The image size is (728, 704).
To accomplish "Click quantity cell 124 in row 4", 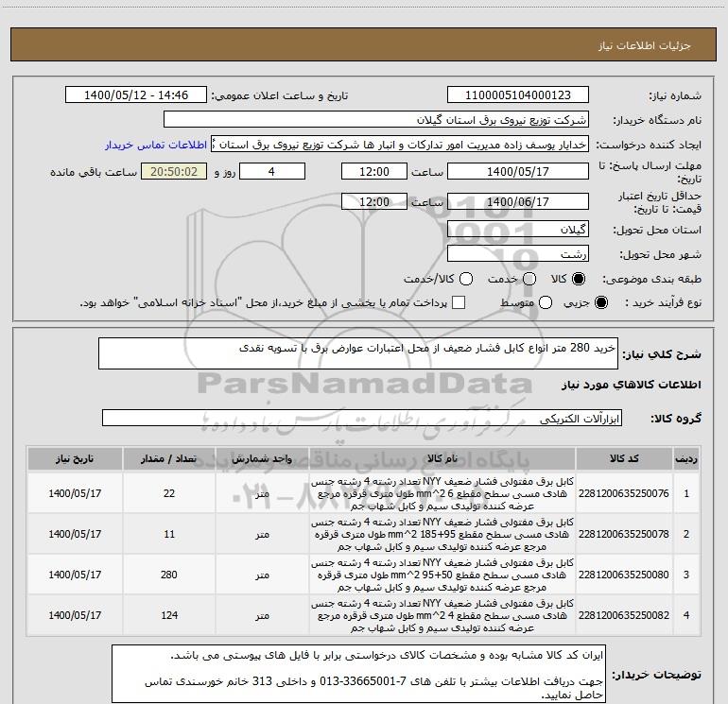I will 169,615.
